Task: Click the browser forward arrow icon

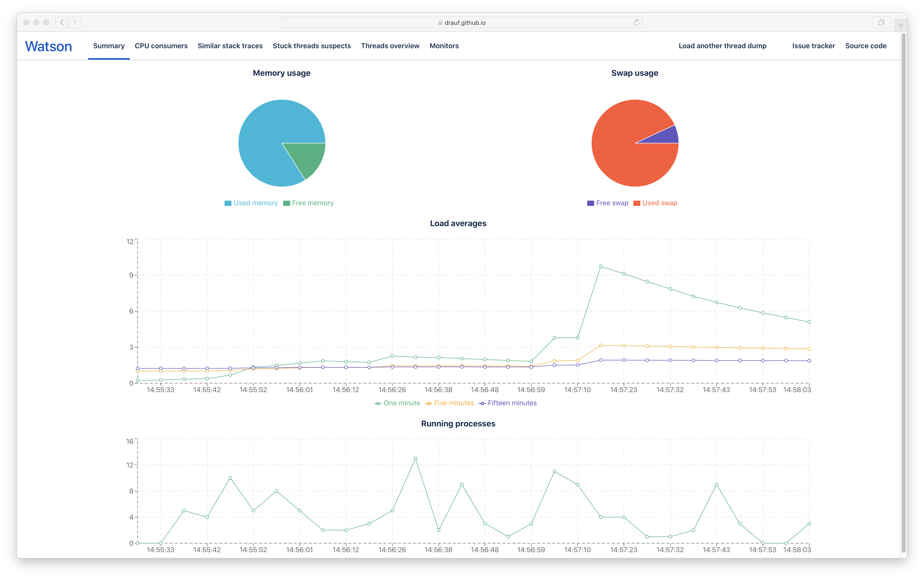Action: click(x=75, y=23)
